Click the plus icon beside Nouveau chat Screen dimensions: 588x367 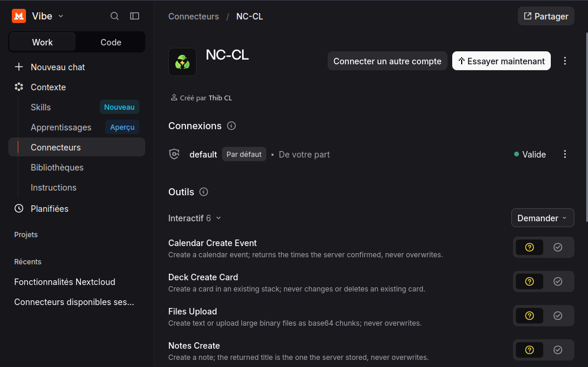point(19,67)
